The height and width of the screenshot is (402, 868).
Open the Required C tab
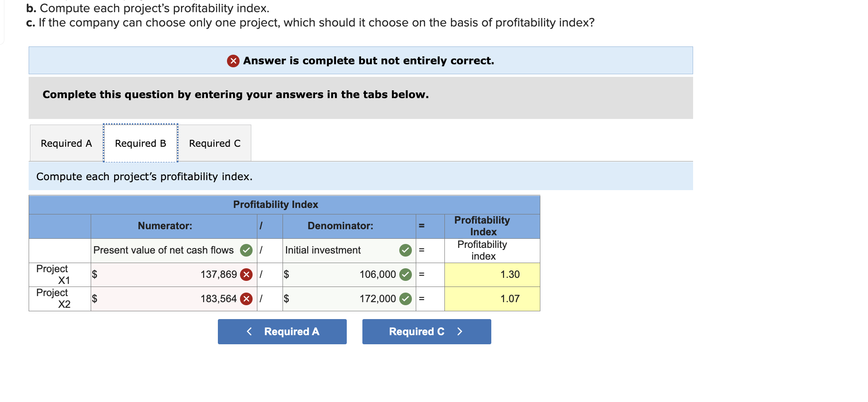coord(215,143)
